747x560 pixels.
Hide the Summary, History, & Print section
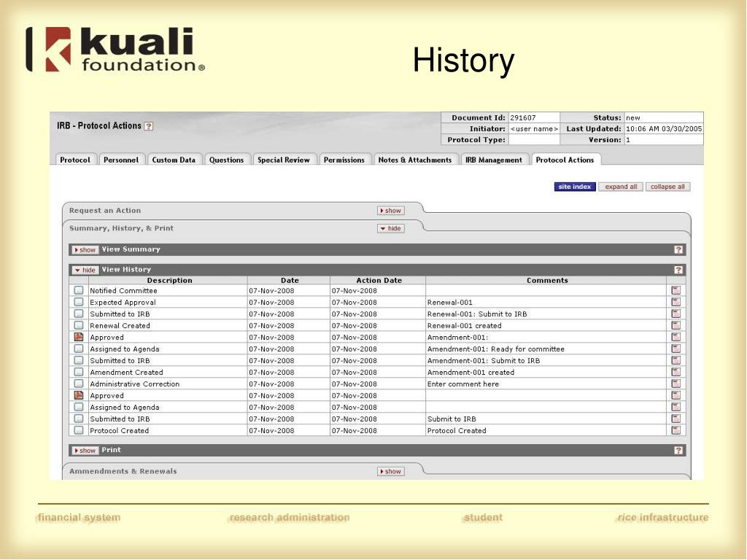[391, 228]
